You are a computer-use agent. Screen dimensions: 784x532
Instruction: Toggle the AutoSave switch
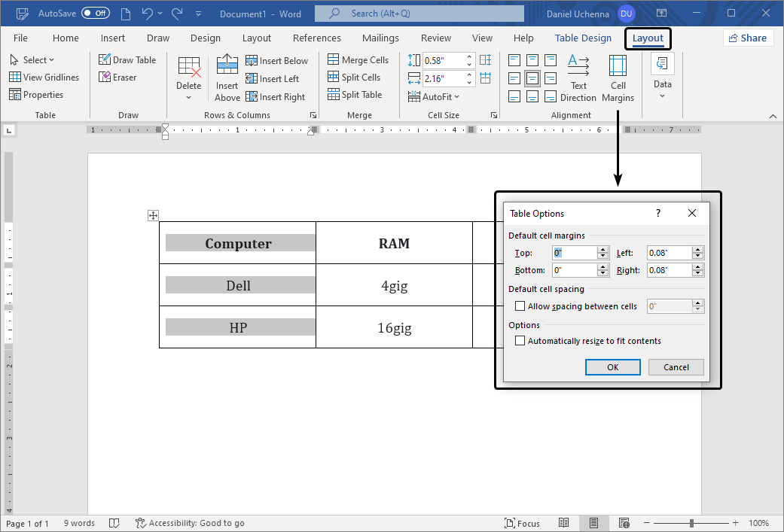(x=95, y=14)
